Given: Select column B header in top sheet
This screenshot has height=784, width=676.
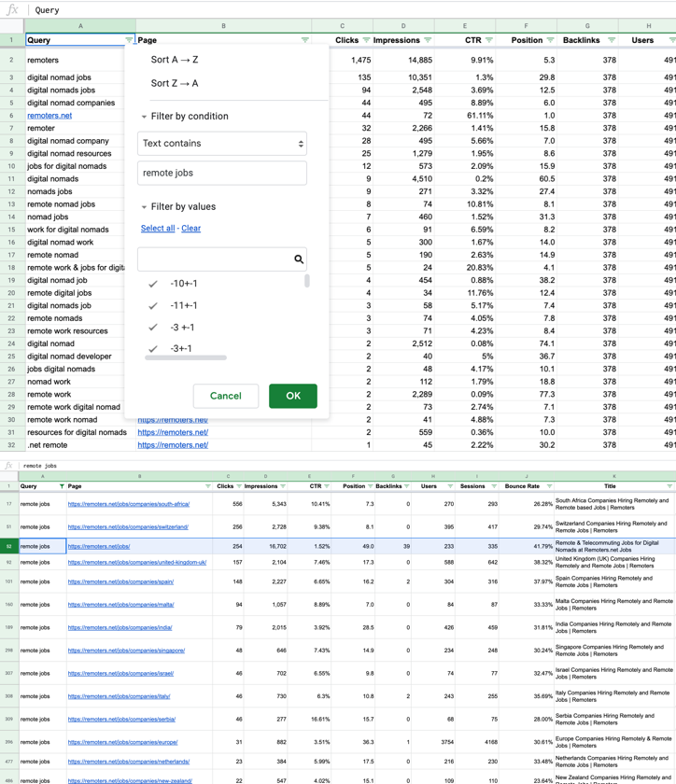Looking at the screenshot, I should tap(223, 25).
